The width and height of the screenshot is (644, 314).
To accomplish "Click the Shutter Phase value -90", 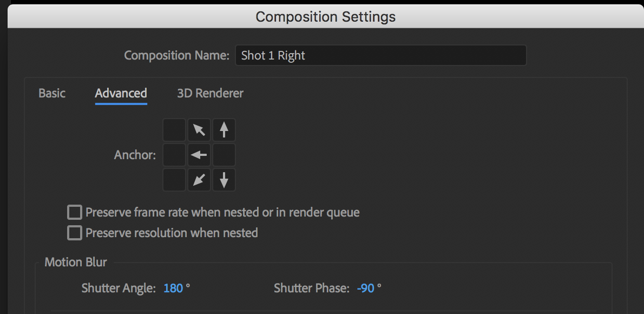I will click(x=366, y=288).
